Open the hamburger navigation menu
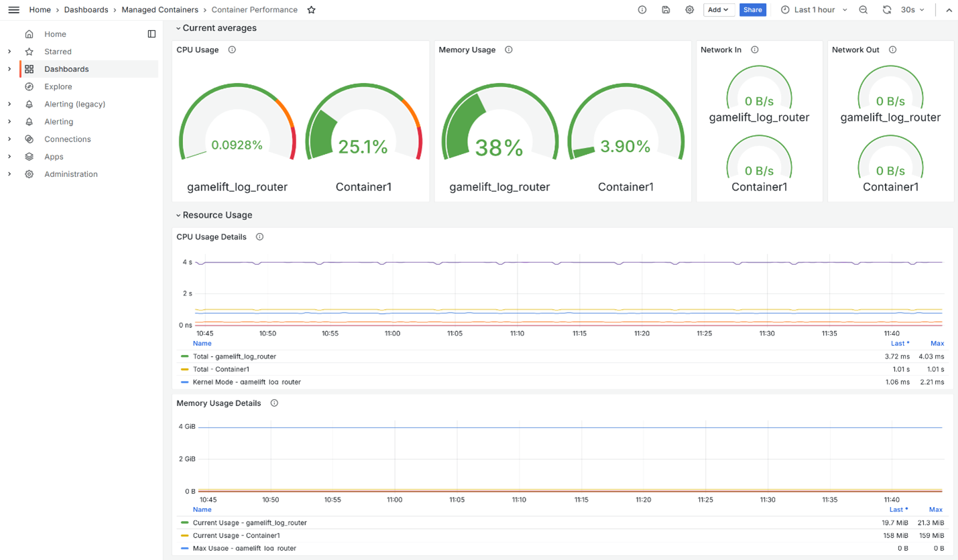This screenshot has width=958, height=560. coord(13,9)
